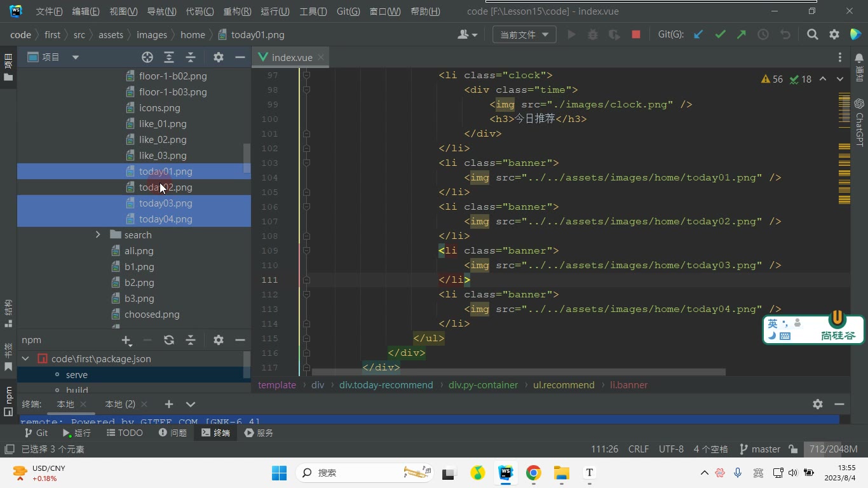Open terminal panel settings gear

point(818,404)
